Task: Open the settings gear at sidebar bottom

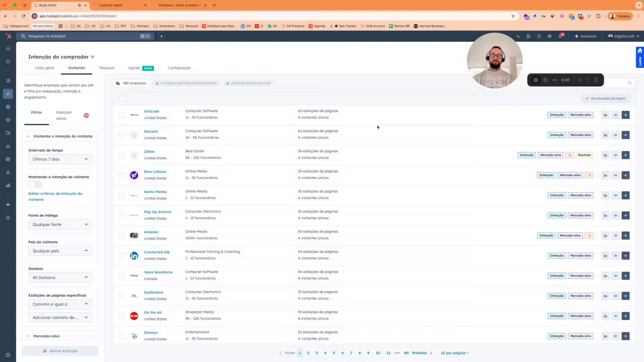Action: click(8, 218)
